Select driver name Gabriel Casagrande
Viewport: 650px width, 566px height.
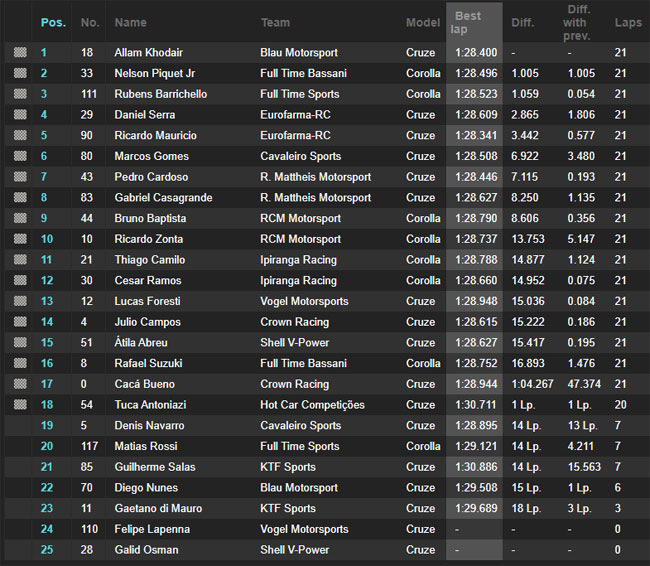(163, 197)
